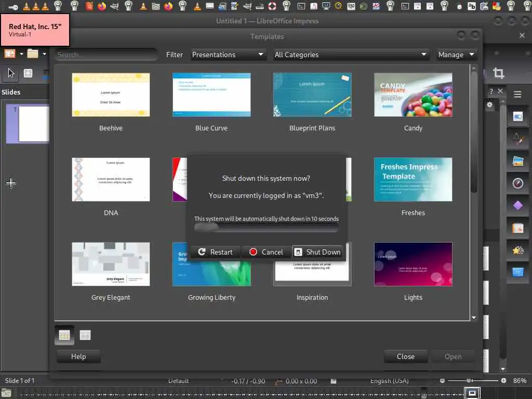The height and width of the screenshot is (399, 532).
Task: Select slide 1 thumbnail in the Slides panel
Action: [28, 124]
